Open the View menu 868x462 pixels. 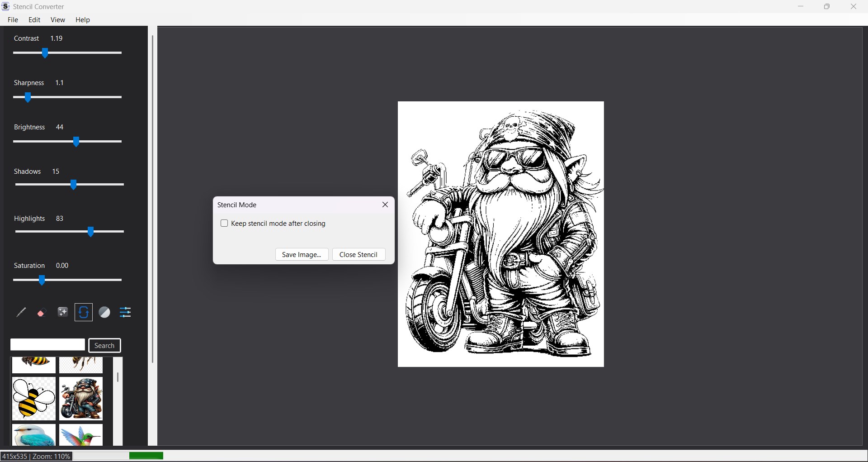(57, 19)
